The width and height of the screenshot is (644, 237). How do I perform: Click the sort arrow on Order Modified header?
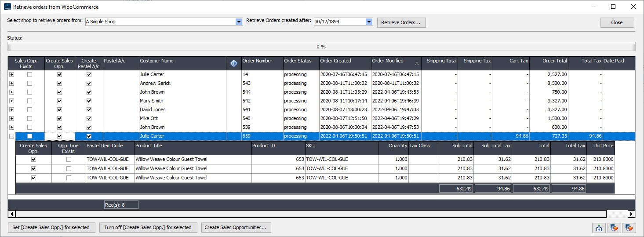(x=417, y=63)
